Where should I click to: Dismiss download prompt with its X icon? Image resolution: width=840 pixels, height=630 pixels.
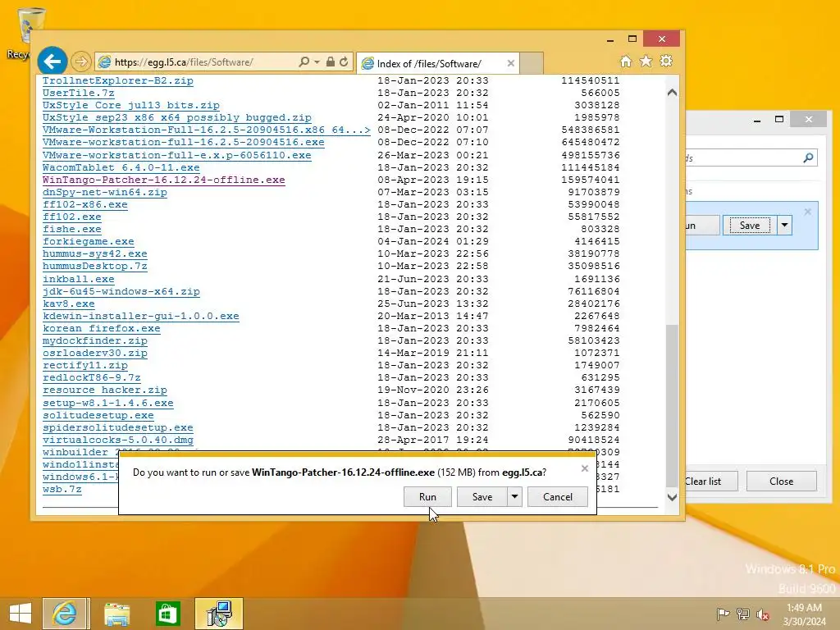(584, 468)
